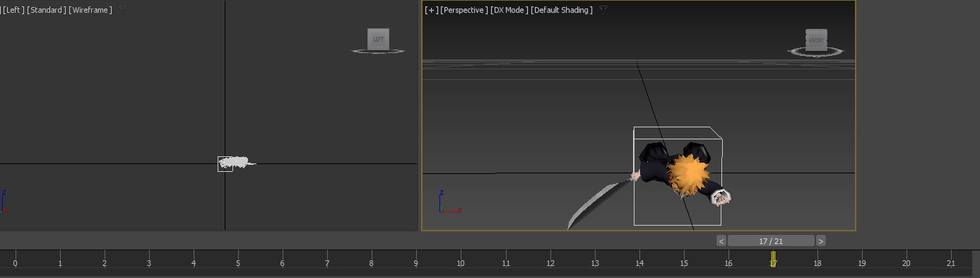Click the time slider handle showing 17 / 21
The image size is (980, 278).
(x=771, y=241)
